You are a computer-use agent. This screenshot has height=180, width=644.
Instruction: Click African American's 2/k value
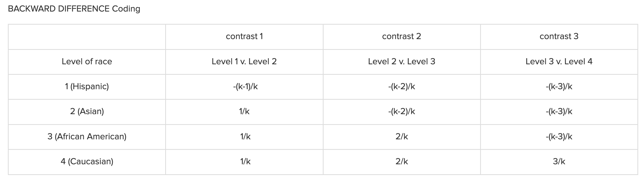[x=402, y=136]
